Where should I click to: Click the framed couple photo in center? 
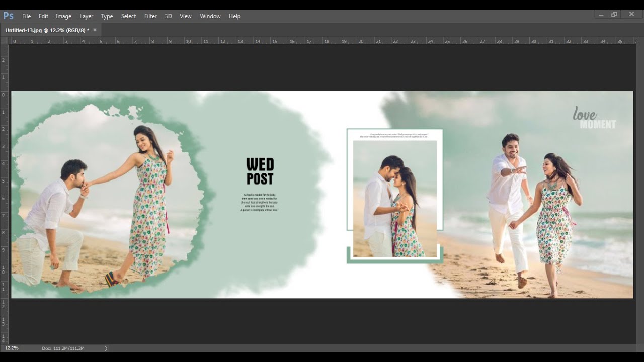pyautogui.click(x=395, y=199)
